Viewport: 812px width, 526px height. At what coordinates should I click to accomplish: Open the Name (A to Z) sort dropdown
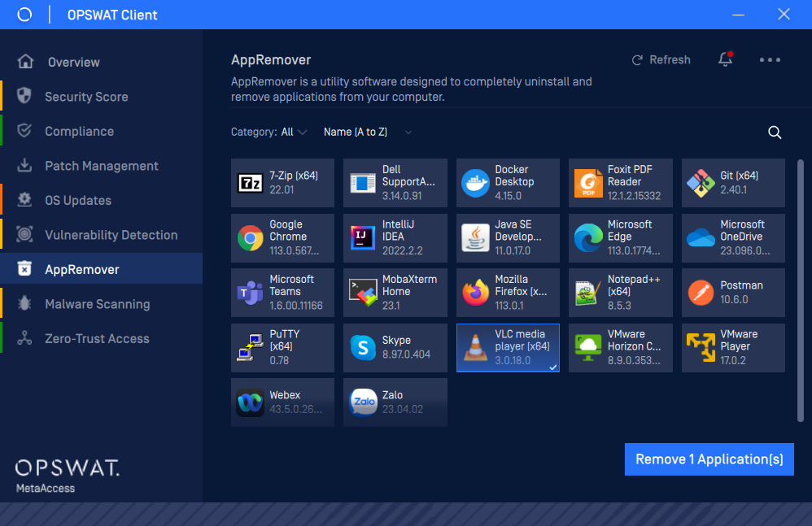click(368, 132)
